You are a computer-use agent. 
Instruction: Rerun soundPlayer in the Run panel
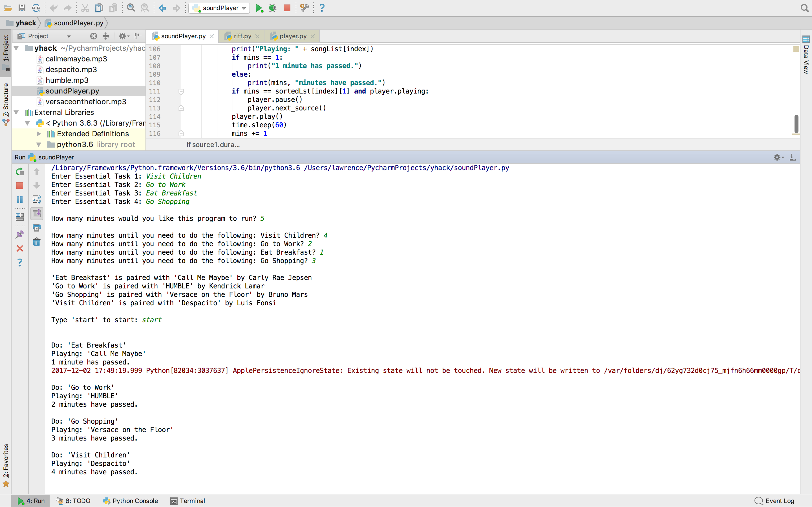20,172
